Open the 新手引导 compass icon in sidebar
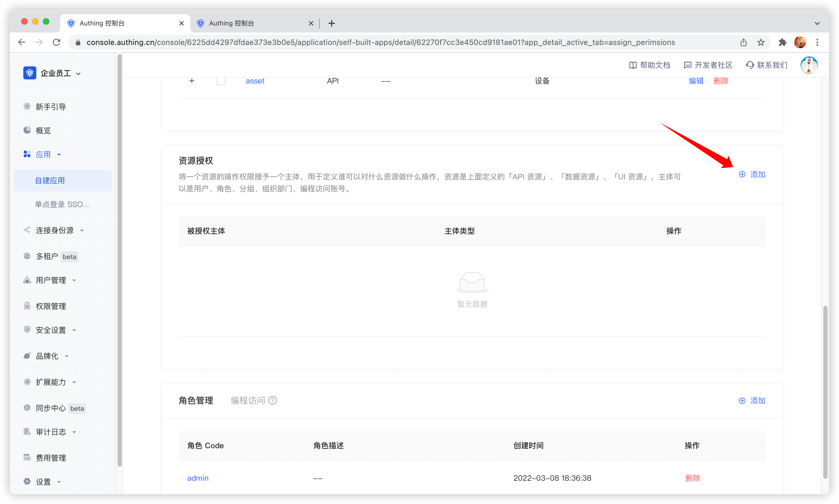Screen dimensions: 839x504 27,106
